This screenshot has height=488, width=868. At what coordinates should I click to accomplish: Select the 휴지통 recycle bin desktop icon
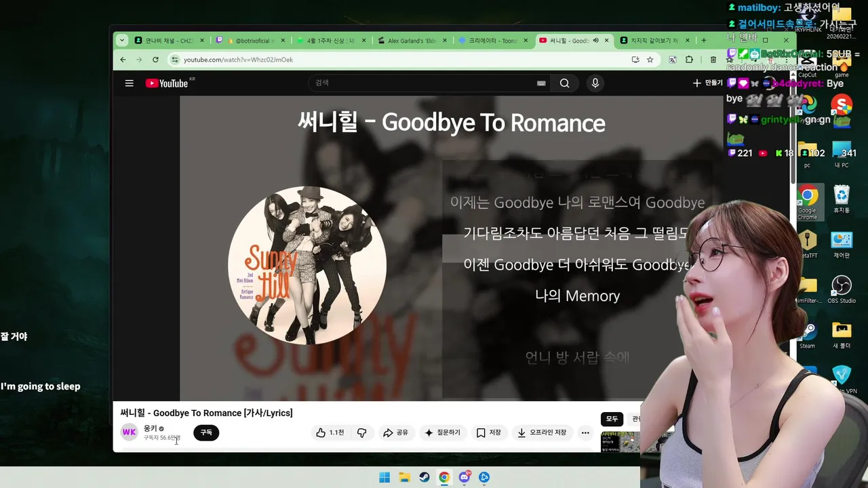842,199
